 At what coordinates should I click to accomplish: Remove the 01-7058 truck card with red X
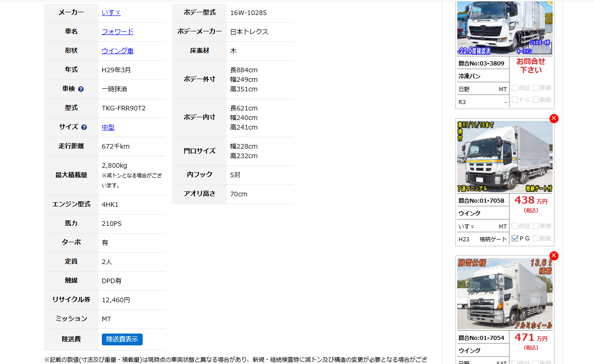point(554,119)
